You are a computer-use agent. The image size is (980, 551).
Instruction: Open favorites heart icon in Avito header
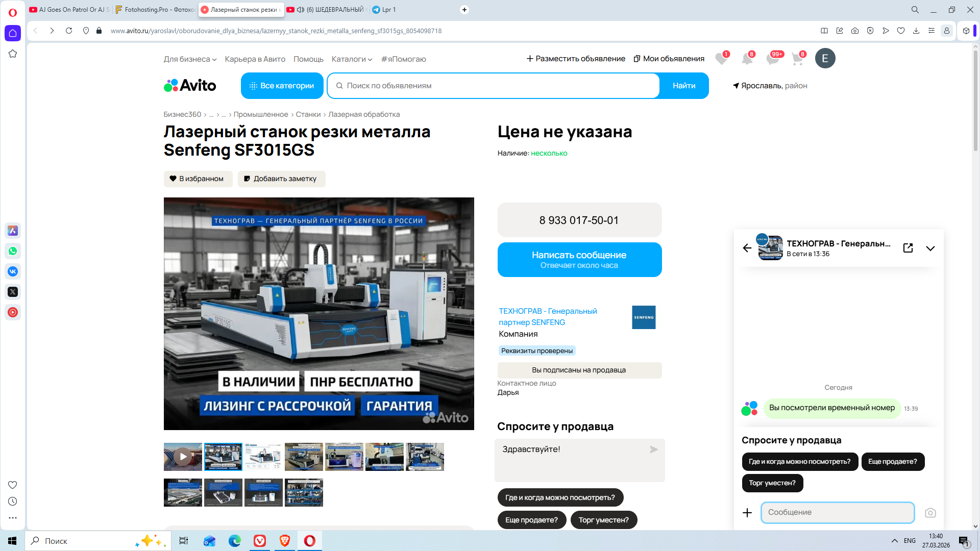pyautogui.click(x=721, y=59)
